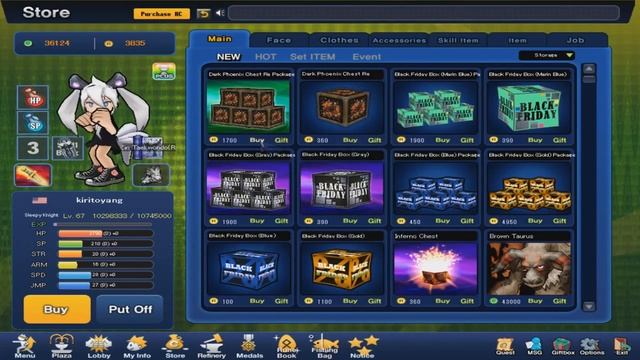Select the Black Friday Box (Gold) single thumbnail

tap(342, 269)
